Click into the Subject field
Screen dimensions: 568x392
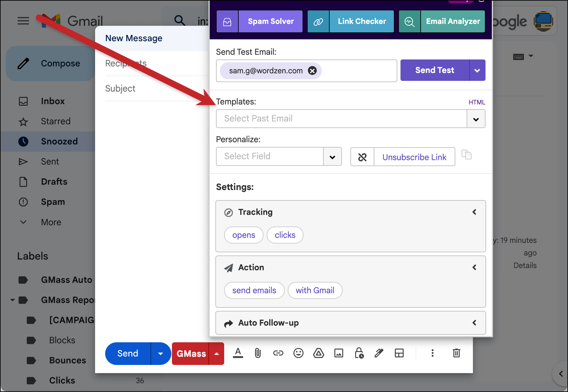pos(157,89)
